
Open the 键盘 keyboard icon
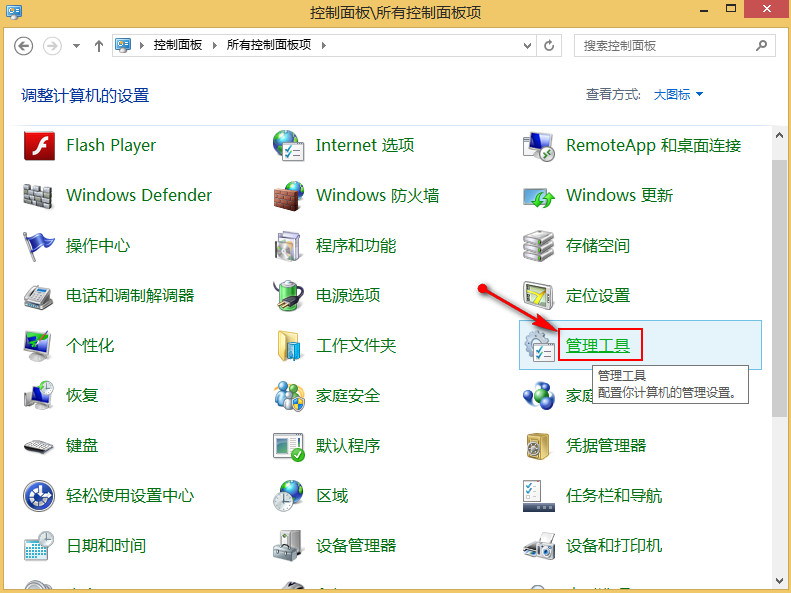38,446
